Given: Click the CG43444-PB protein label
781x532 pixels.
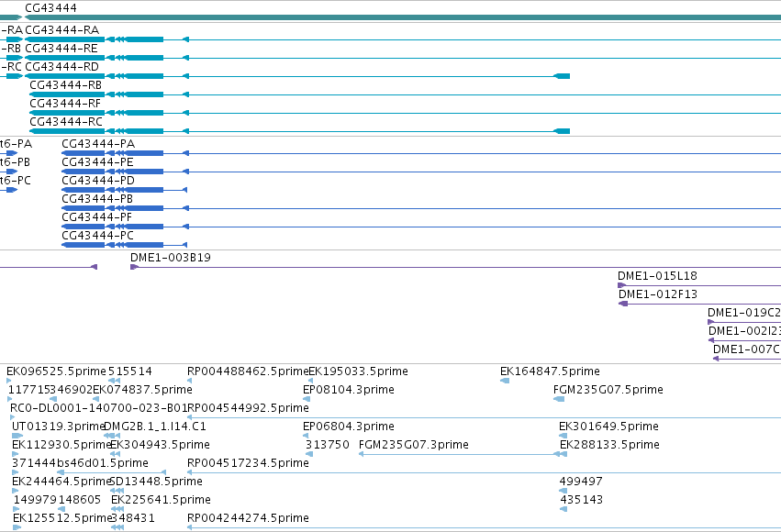Looking at the screenshot, I should (x=97, y=200).
